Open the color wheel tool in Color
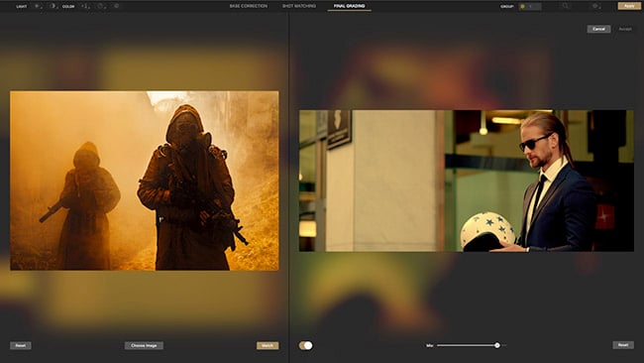Viewport: 644px width, 363px height. [101, 6]
